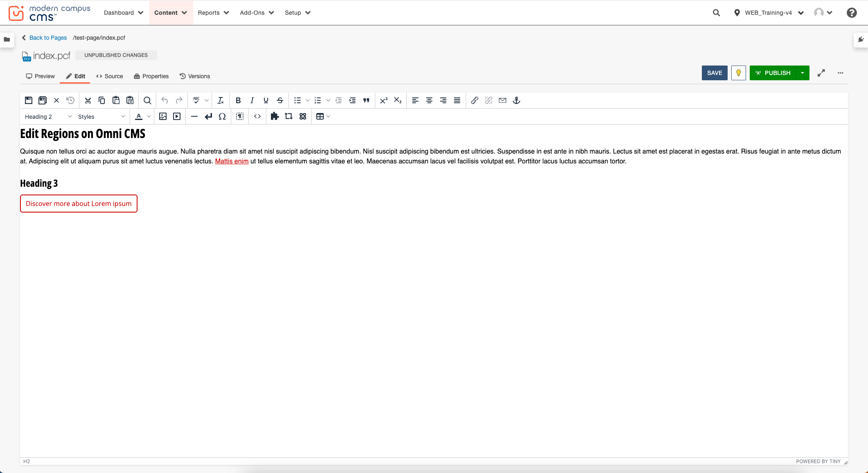Click the Save As icon in toolbar
868x473 pixels.
tap(43, 100)
